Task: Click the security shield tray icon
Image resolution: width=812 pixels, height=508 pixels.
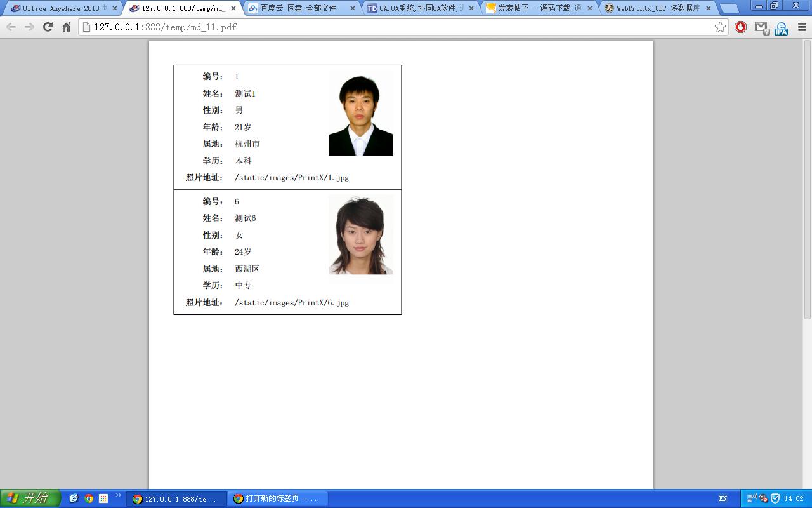Action: pyautogui.click(x=775, y=498)
